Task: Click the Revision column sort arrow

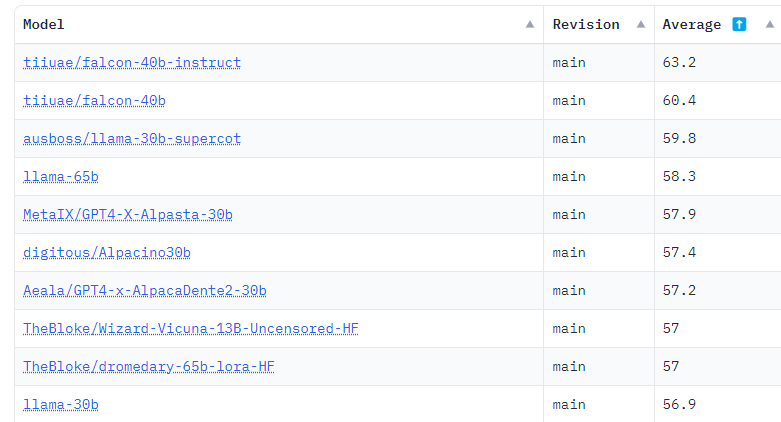Action: pos(638,25)
